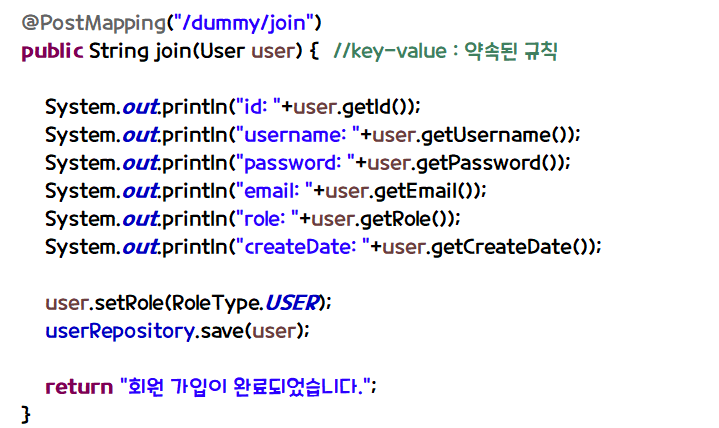
Task: Click getPassword() method call
Action: (490, 163)
